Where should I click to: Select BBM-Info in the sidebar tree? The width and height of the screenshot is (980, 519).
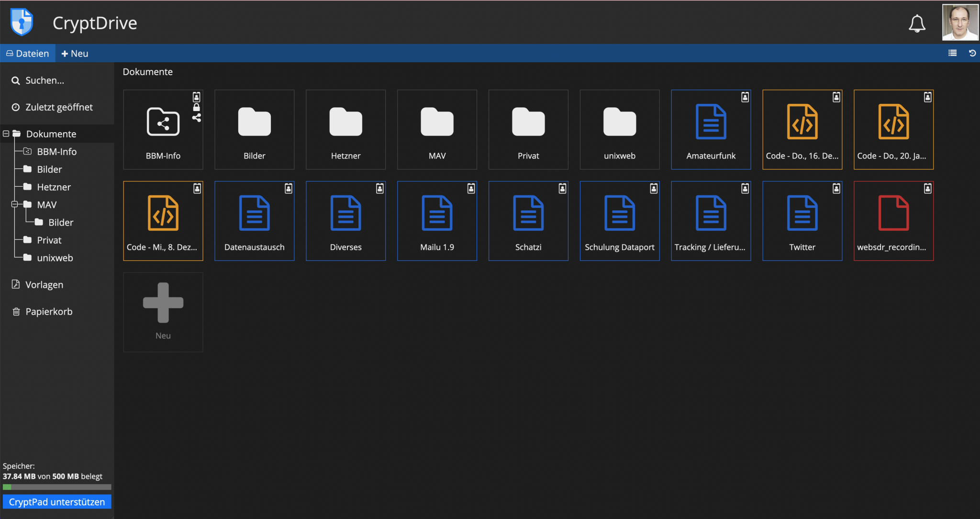pos(56,152)
